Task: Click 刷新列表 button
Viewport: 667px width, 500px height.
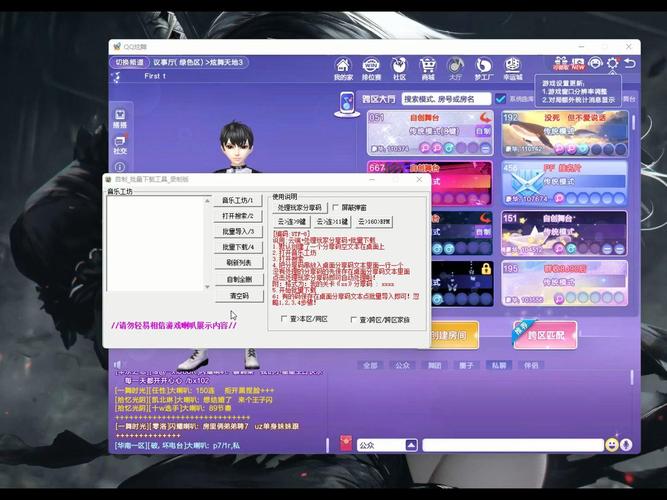Action: coord(239,263)
